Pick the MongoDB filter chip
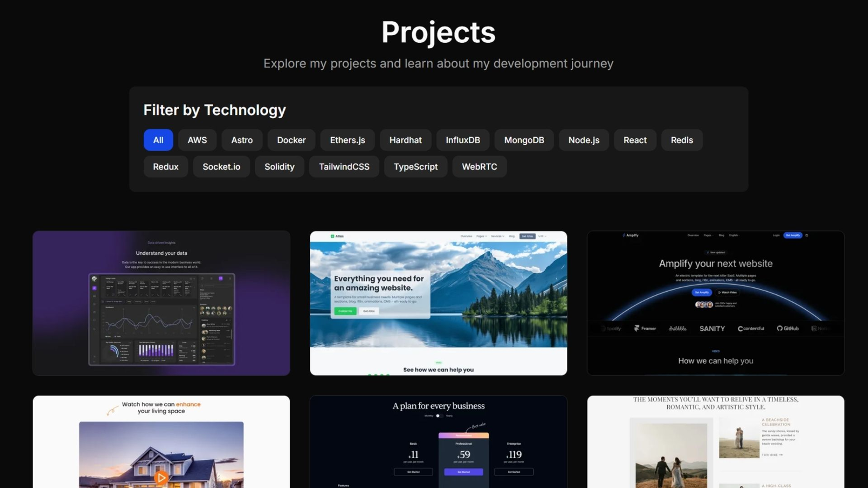 (x=524, y=140)
